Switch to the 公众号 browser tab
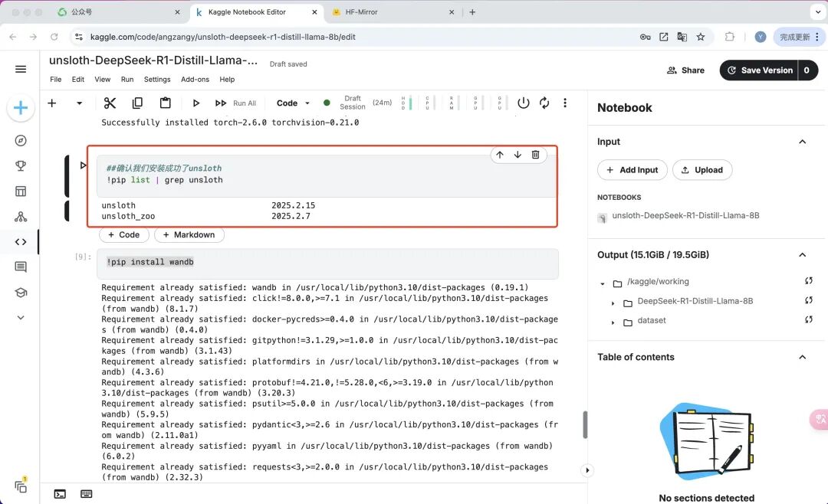The width and height of the screenshot is (828, 504). click(x=118, y=12)
